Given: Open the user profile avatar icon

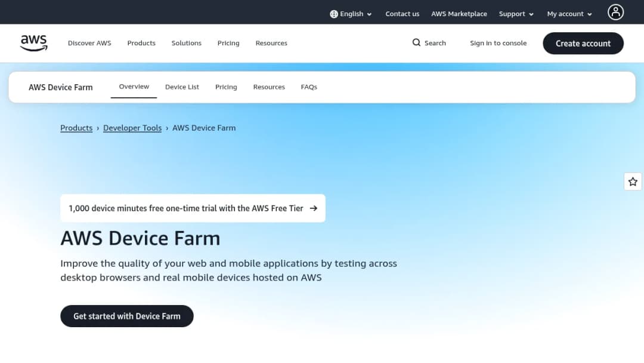Looking at the screenshot, I should pyautogui.click(x=615, y=13).
